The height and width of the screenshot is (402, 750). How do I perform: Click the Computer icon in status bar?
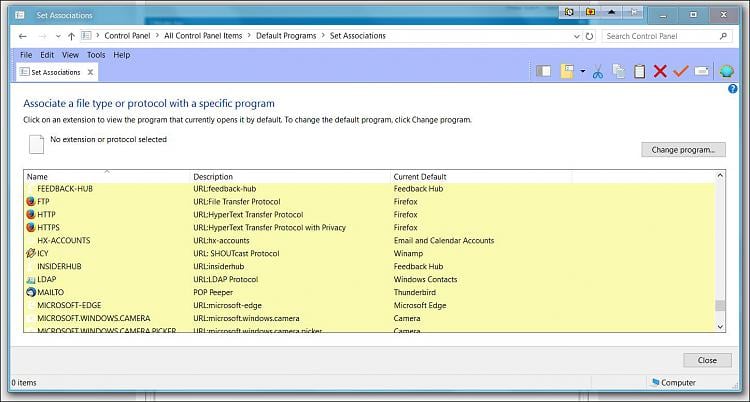tap(655, 382)
